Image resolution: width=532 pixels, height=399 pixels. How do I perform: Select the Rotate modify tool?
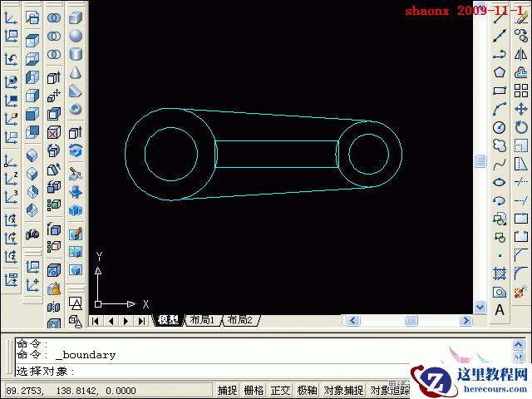click(x=521, y=127)
